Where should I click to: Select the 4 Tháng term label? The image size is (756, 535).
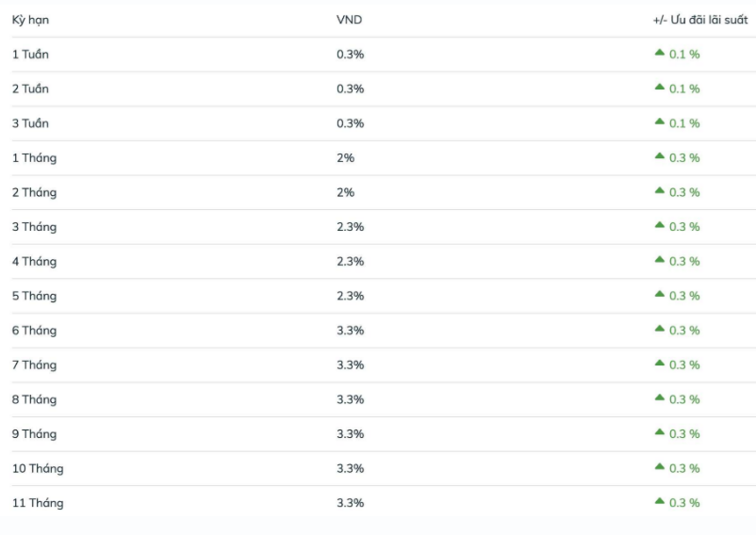34,261
